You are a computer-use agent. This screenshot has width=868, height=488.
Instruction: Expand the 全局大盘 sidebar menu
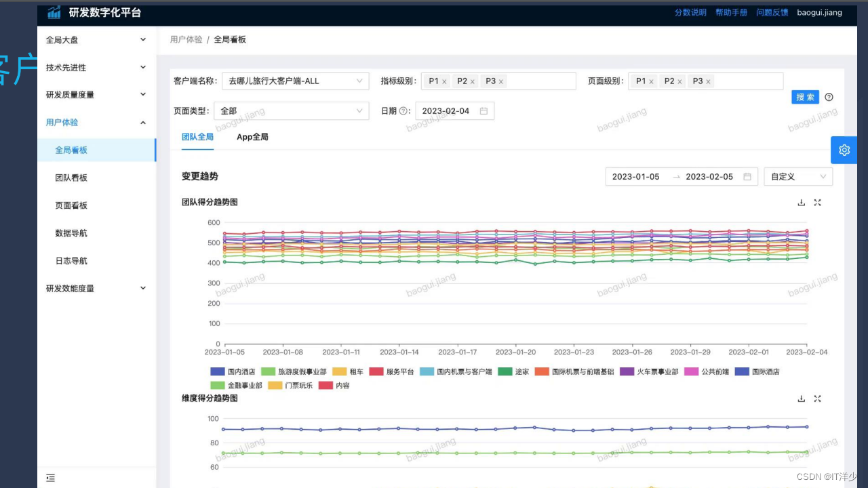(x=96, y=40)
